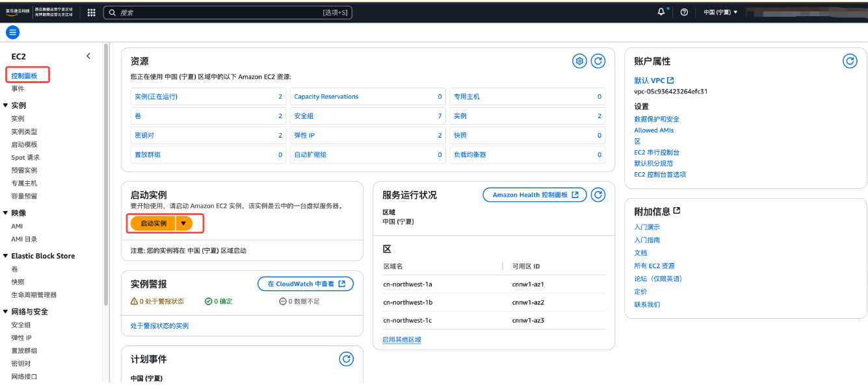
Task: Open 事件 in the sidebar
Action: (x=18, y=89)
